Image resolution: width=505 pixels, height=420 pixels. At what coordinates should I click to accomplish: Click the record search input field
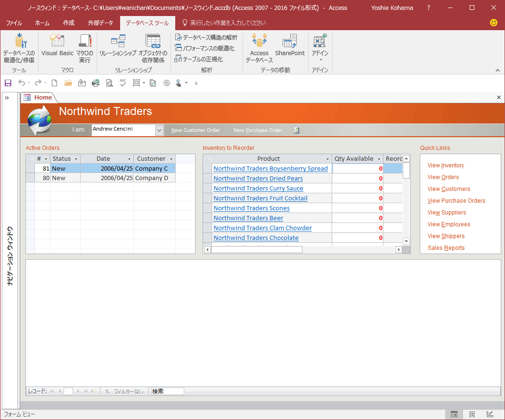[x=167, y=391]
